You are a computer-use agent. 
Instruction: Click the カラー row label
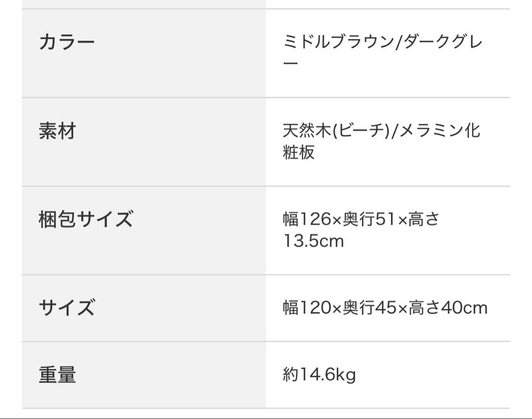click(x=66, y=42)
